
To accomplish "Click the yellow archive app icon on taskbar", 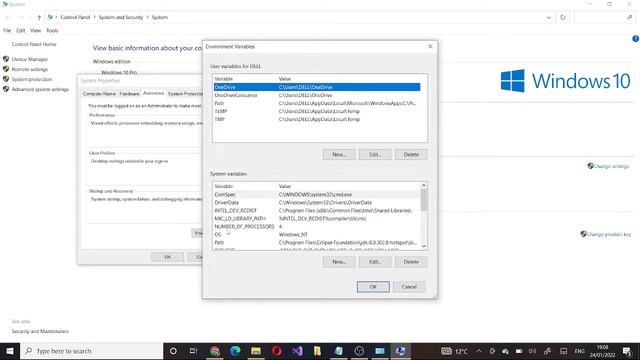I will 318,351.
